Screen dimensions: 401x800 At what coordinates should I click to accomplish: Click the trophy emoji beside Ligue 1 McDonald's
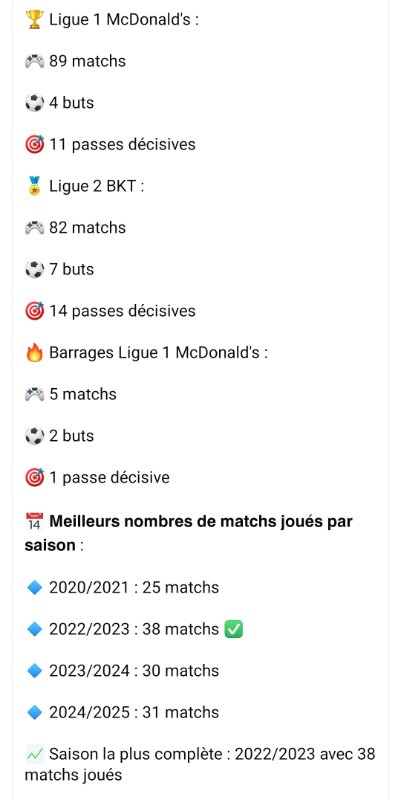[34, 20]
